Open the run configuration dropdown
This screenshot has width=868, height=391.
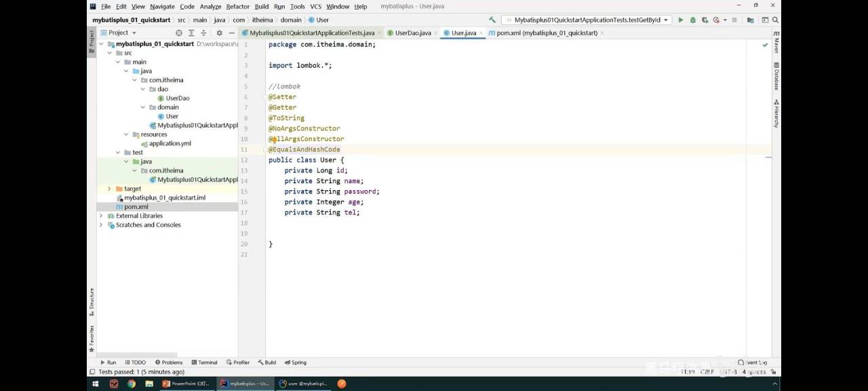587,20
